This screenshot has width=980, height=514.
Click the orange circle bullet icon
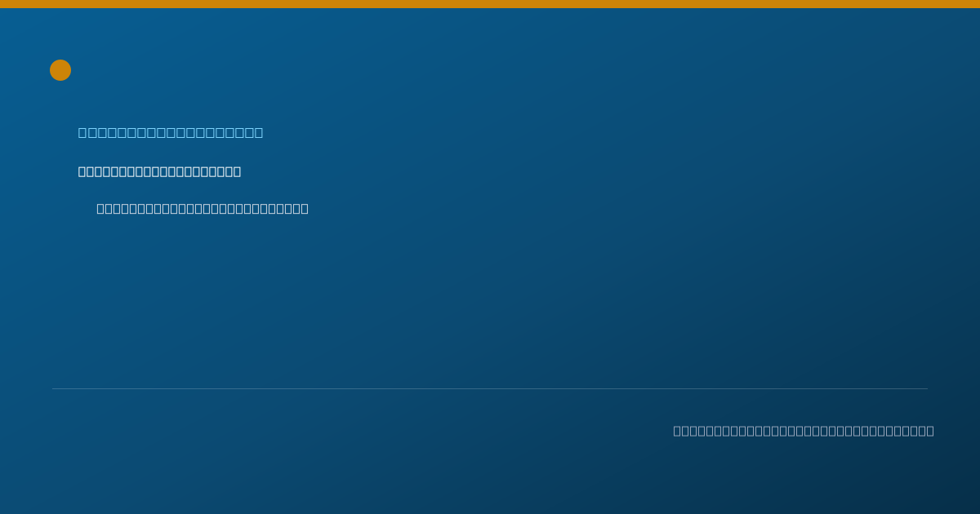point(60,70)
